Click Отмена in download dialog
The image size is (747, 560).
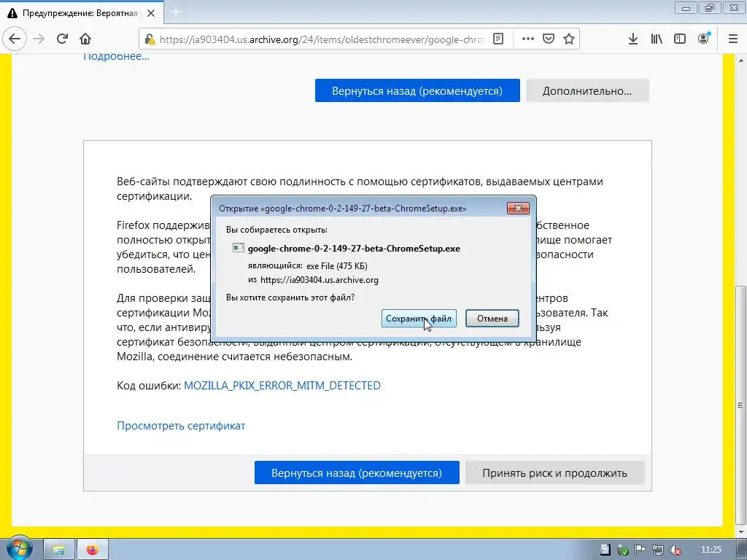click(492, 319)
